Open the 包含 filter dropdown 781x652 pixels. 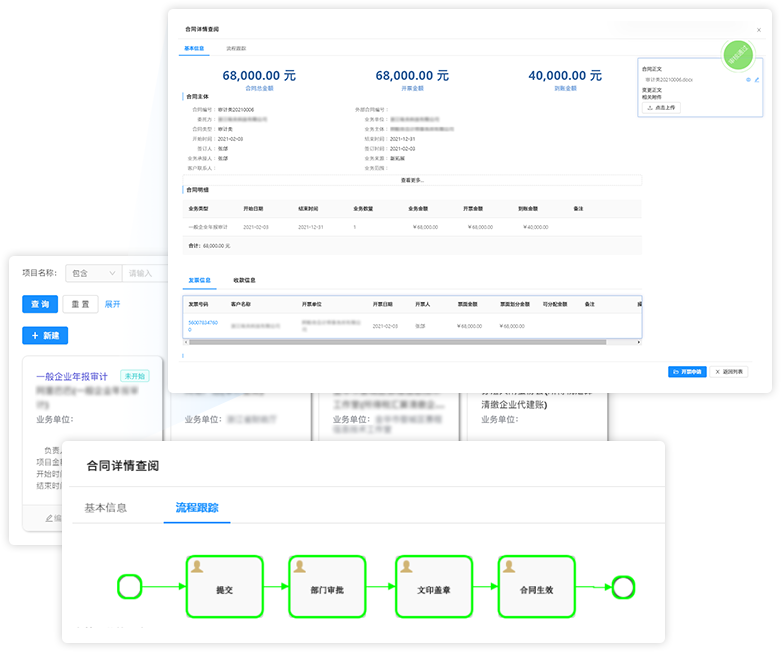[x=91, y=273]
